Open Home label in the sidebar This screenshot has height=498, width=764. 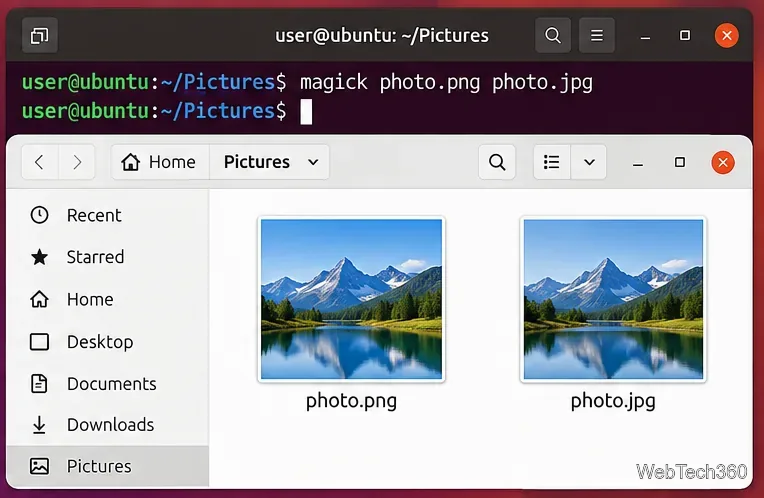(90, 299)
